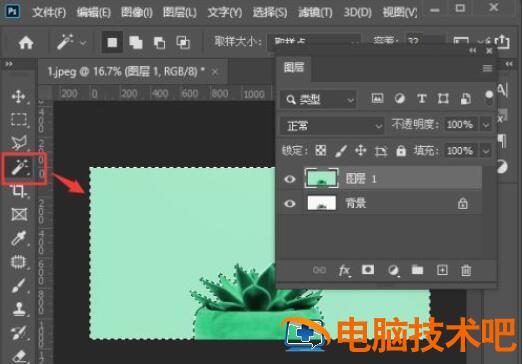Select the Spot Healing Brush tool
Viewport: 523px width, 364px height.
tap(19, 262)
